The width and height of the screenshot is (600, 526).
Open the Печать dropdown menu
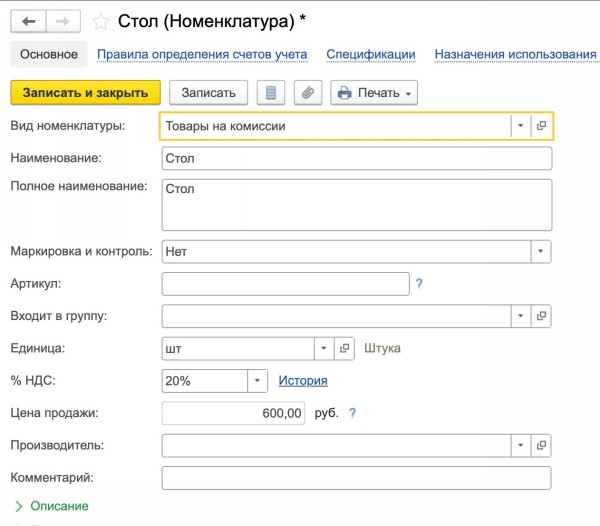tap(374, 93)
